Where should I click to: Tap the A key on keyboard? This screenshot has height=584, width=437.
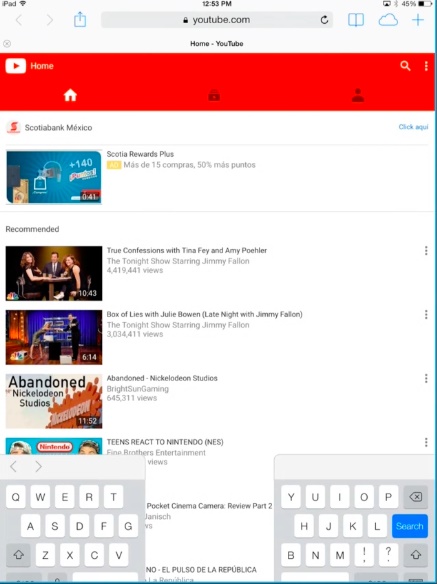pyautogui.click(x=31, y=526)
